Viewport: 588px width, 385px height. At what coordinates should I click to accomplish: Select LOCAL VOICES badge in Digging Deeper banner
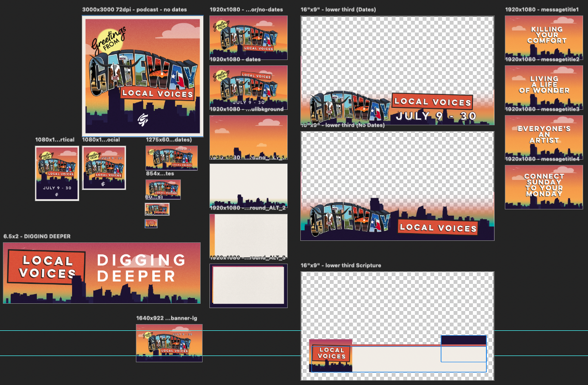pos(47,267)
